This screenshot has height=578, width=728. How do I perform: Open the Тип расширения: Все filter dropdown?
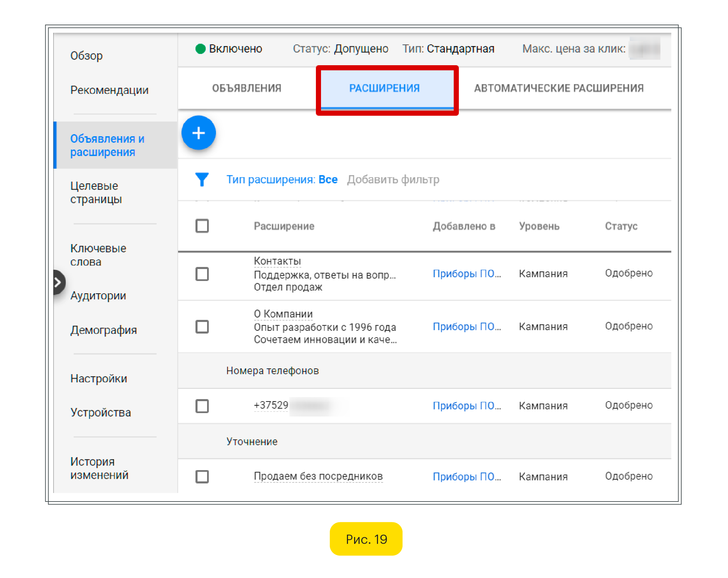pyautogui.click(x=282, y=179)
